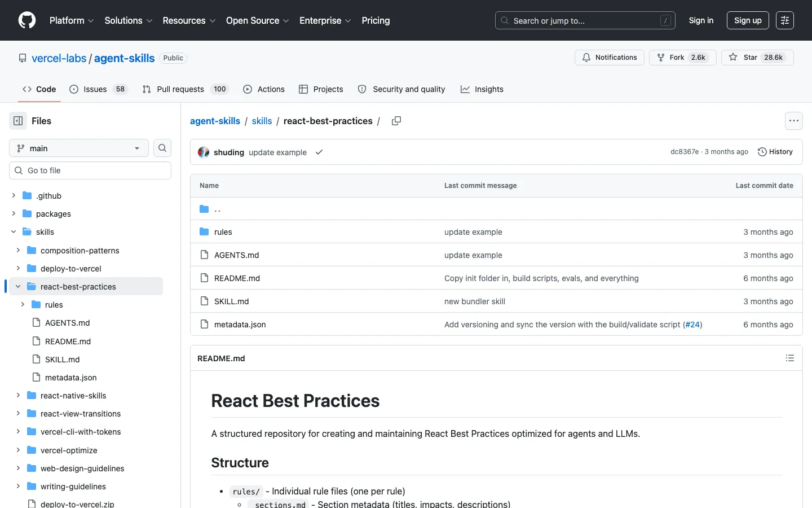The height and width of the screenshot is (508, 812).
Task: Click 'new bundler skill' commit message
Action: 475,301
